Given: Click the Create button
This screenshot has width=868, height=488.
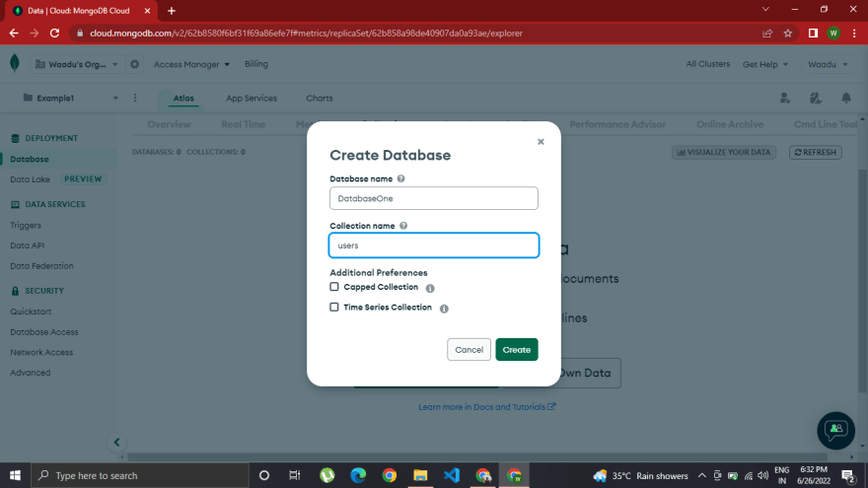Looking at the screenshot, I should click(517, 350).
